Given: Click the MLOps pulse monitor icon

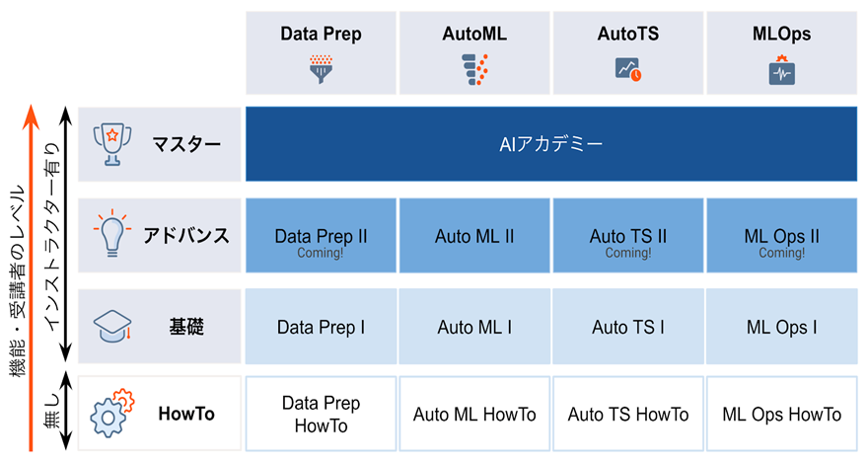Looking at the screenshot, I should (781, 70).
